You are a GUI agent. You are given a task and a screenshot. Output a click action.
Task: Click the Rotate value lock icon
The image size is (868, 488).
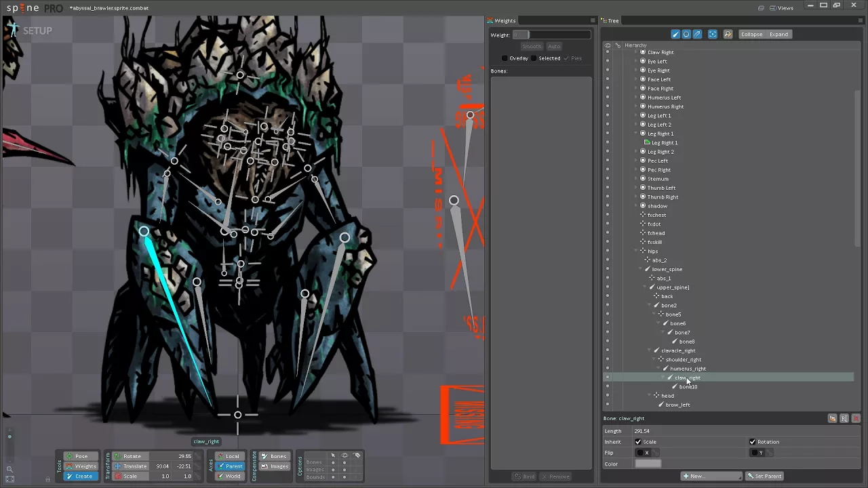click(x=197, y=456)
